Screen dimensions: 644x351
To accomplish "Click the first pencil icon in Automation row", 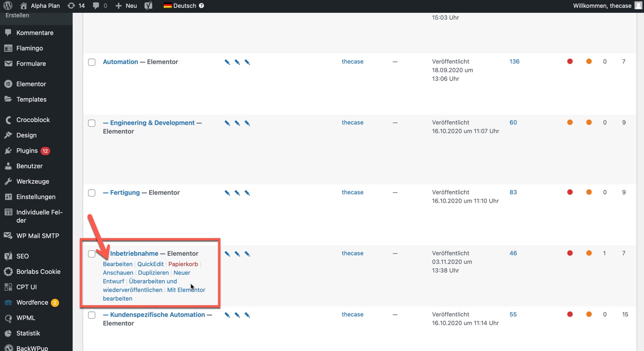I will [227, 62].
